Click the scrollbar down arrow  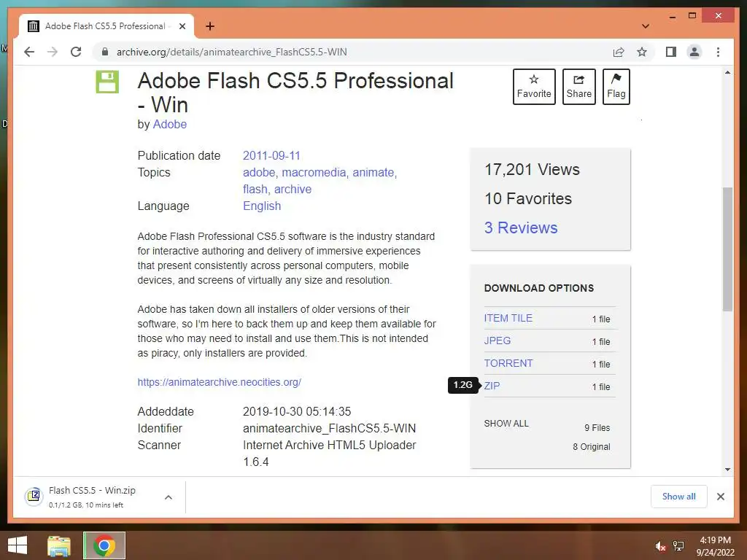(x=727, y=470)
